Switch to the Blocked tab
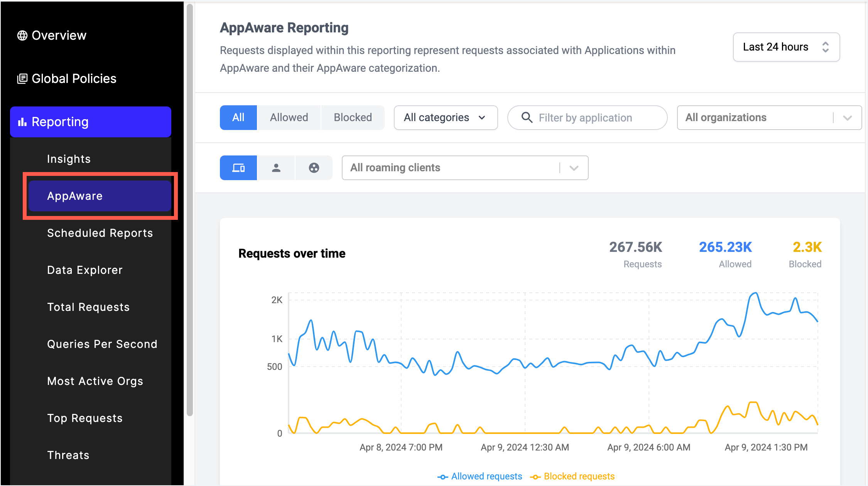 coord(352,117)
